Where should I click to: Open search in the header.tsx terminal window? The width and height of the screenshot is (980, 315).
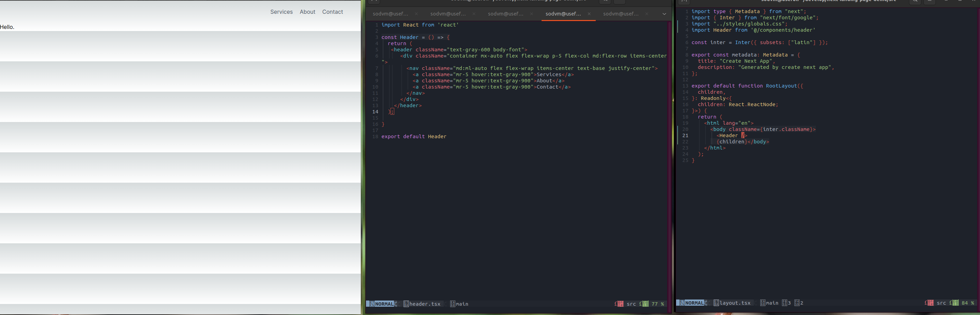[x=605, y=1]
